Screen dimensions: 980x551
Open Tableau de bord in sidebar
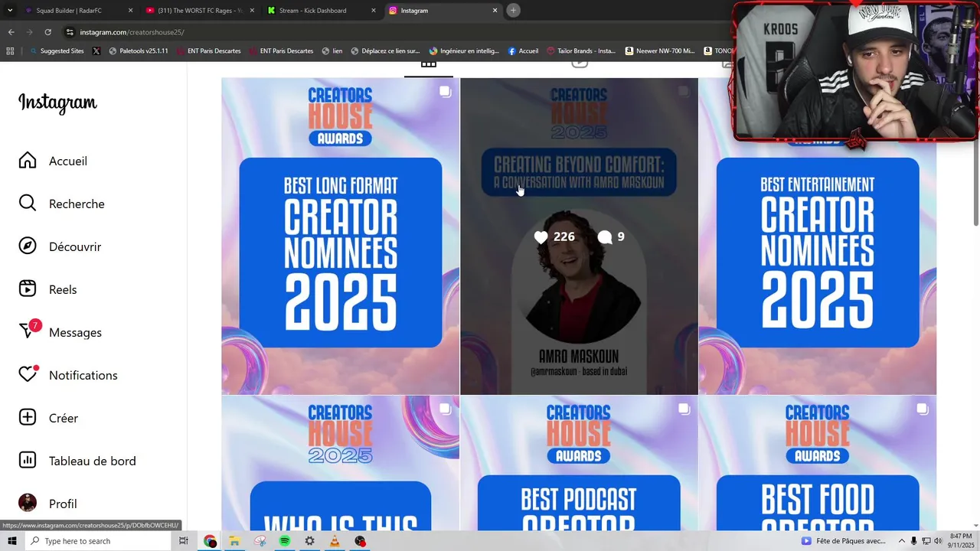[77, 461]
